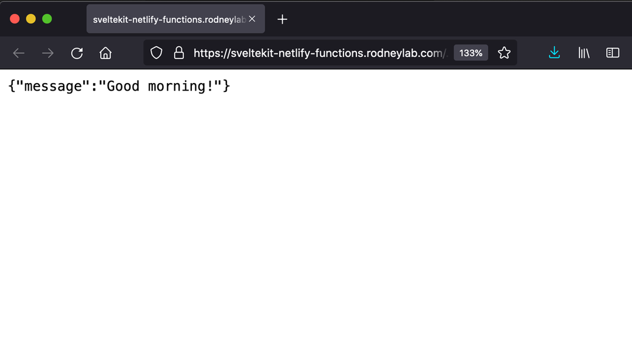Open a new tab with the plus button
Image resolution: width=632 pixels, height=364 pixels.
[282, 19]
